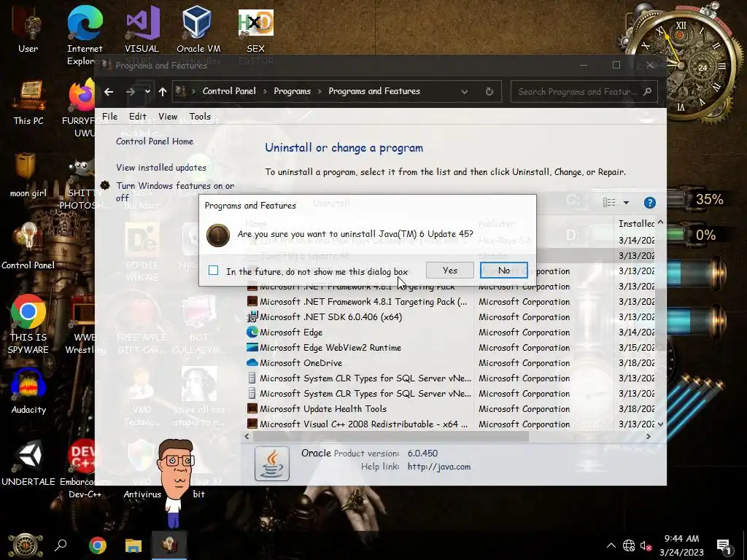Viewport: 747px width, 560px height.
Task: Click the OneDrive cloud icon in list
Action: (252, 363)
